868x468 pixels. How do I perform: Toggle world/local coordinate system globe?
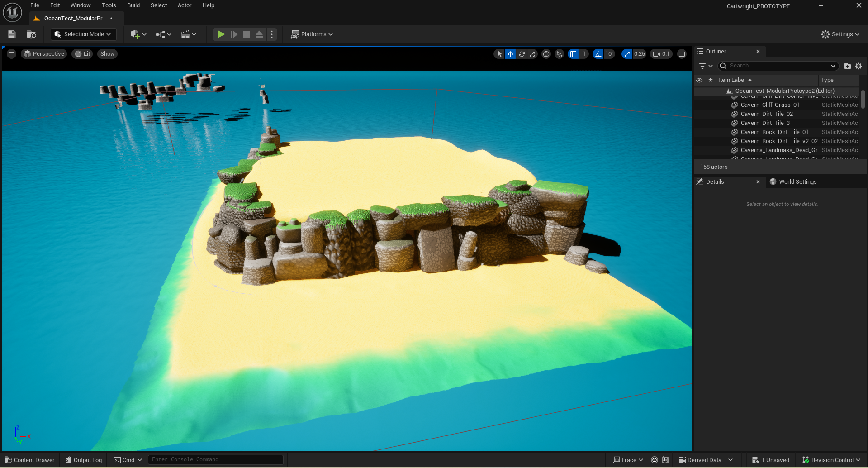tap(546, 54)
